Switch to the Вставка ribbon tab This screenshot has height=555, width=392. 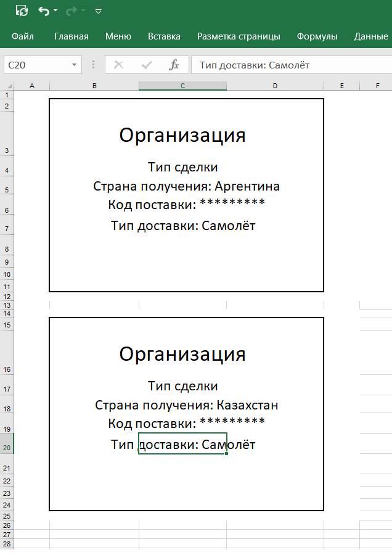tap(164, 36)
